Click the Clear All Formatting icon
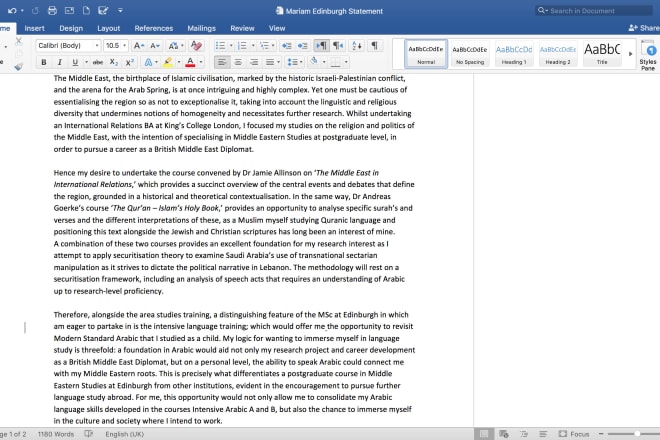The image size is (660, 440). pos(196,45)
